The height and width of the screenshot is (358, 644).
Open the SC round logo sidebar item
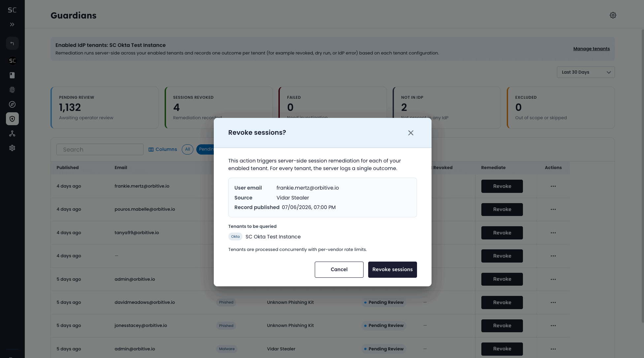tap(12, 61)
